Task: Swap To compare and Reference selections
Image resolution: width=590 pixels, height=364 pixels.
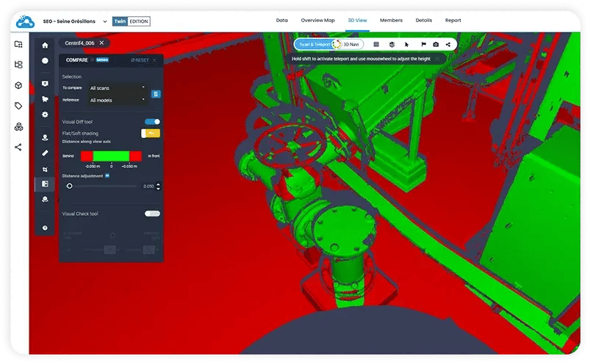Action: click(x=156, y=94)
